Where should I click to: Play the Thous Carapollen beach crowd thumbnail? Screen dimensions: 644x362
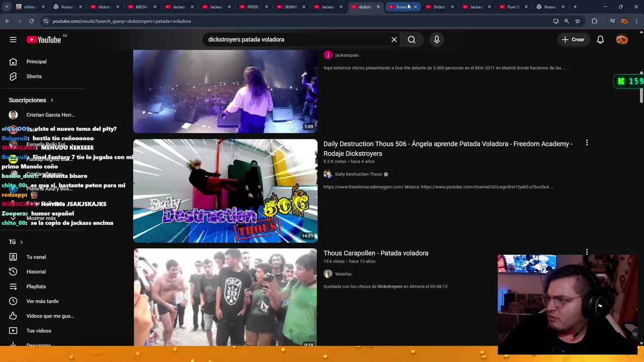tap(225, 297)
